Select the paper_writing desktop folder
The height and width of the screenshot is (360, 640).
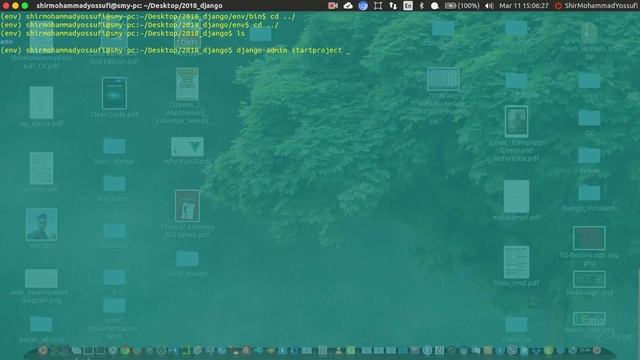point(41,329)
